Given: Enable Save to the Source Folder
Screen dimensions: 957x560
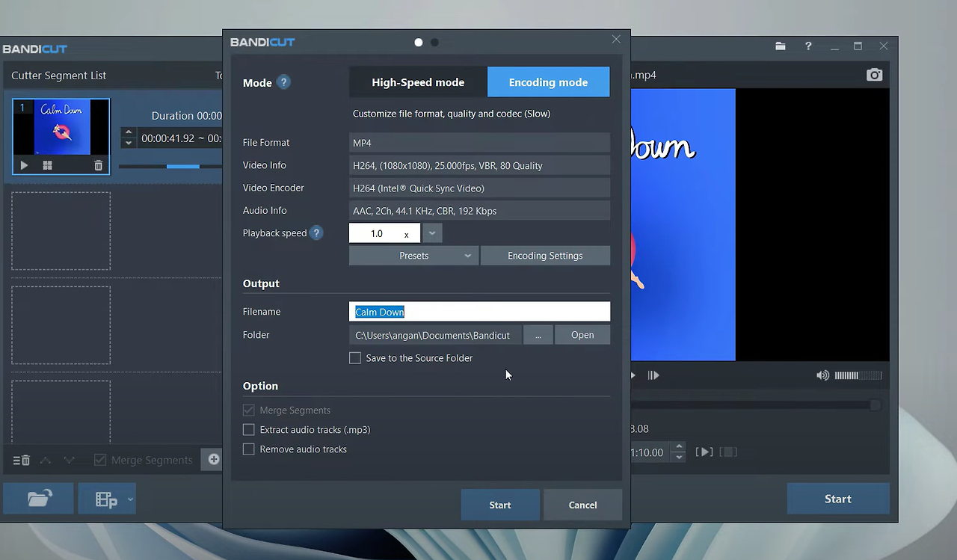Looking at the screenshot, I should [x=355, y=358].
